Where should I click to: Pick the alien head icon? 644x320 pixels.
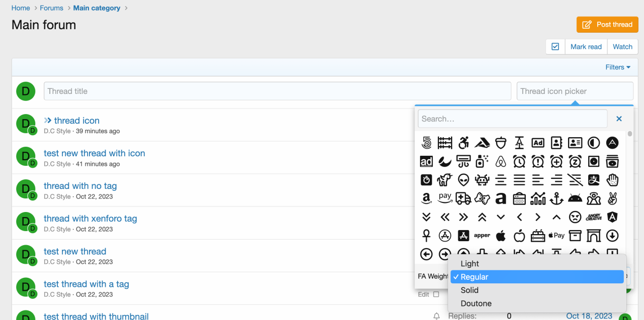point(463,180)
